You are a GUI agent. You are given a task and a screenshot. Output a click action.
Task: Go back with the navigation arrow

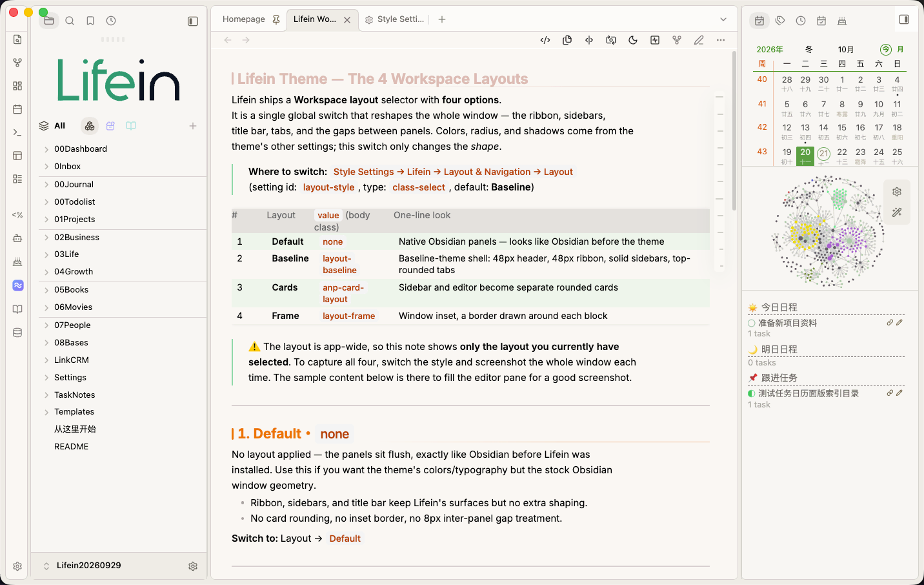[x=228, y=40]
